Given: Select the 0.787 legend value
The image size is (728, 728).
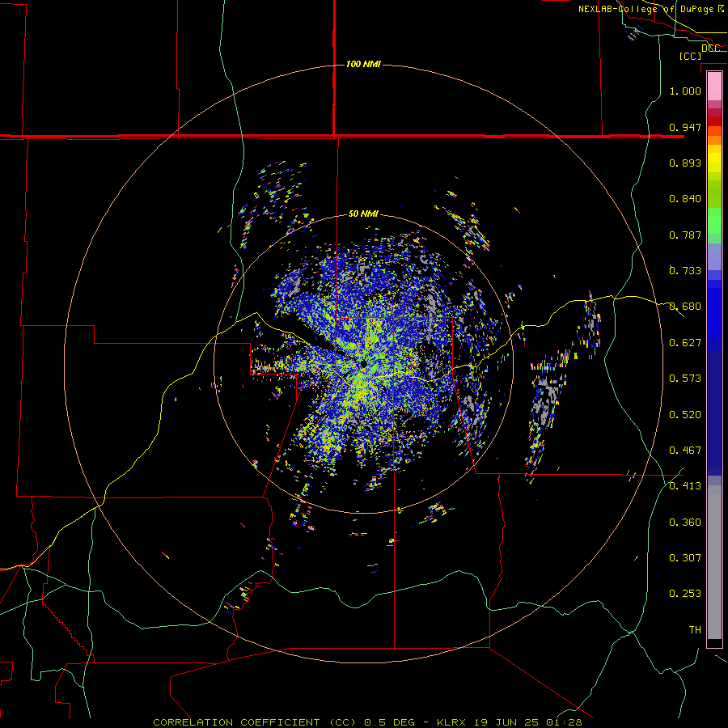Looking at the screenshot, I should (685, 235).
